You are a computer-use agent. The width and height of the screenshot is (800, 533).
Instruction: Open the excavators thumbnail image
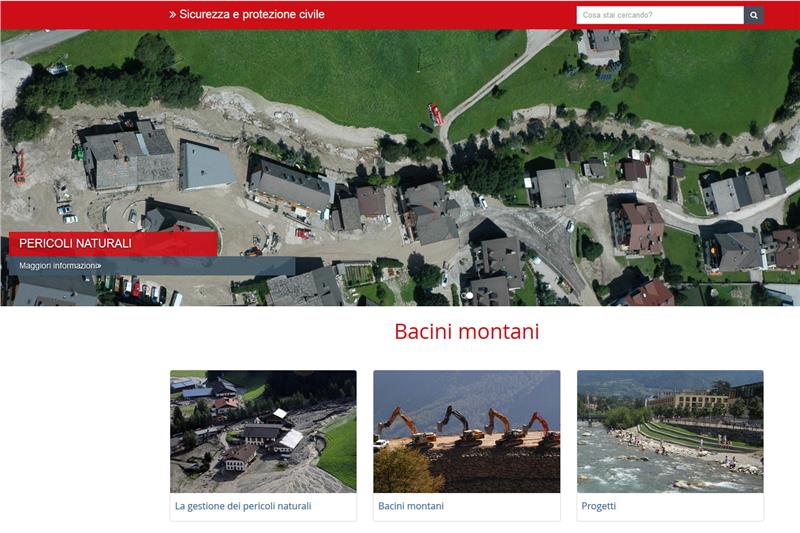466,431
